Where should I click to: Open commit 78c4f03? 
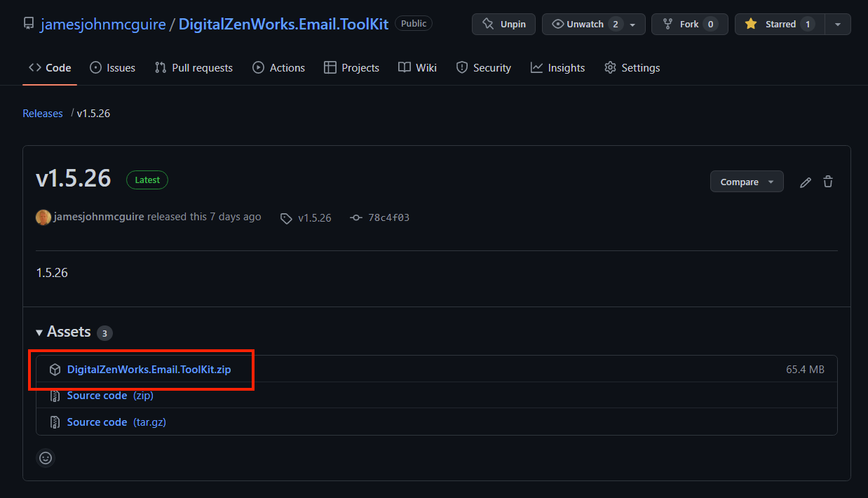(x=388, y=218)
